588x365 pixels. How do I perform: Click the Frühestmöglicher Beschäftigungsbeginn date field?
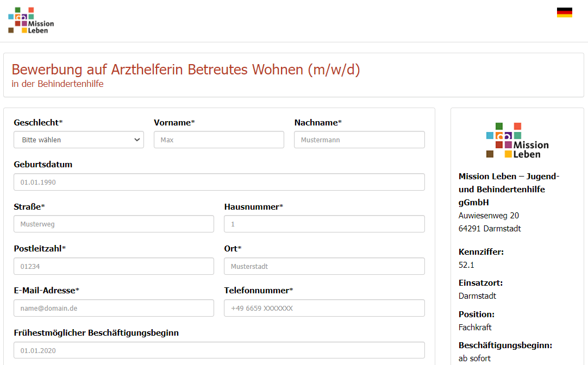coord(219,350)
